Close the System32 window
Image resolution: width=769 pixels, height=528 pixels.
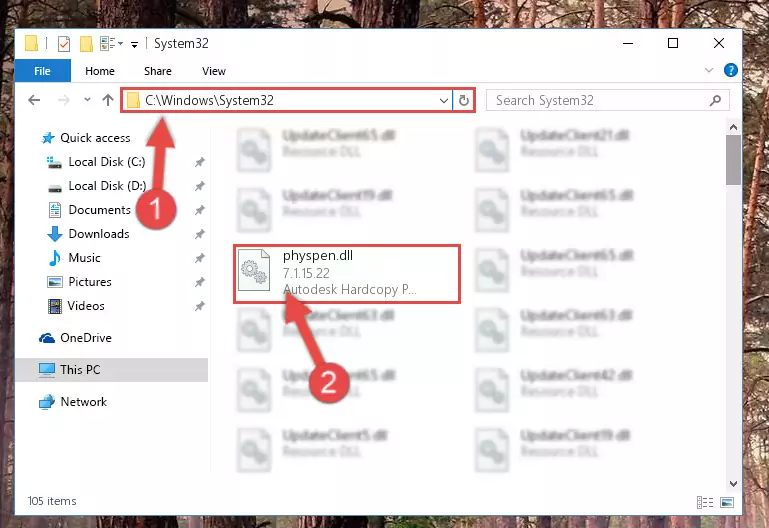pyautogui.click(x=718, y=43)
